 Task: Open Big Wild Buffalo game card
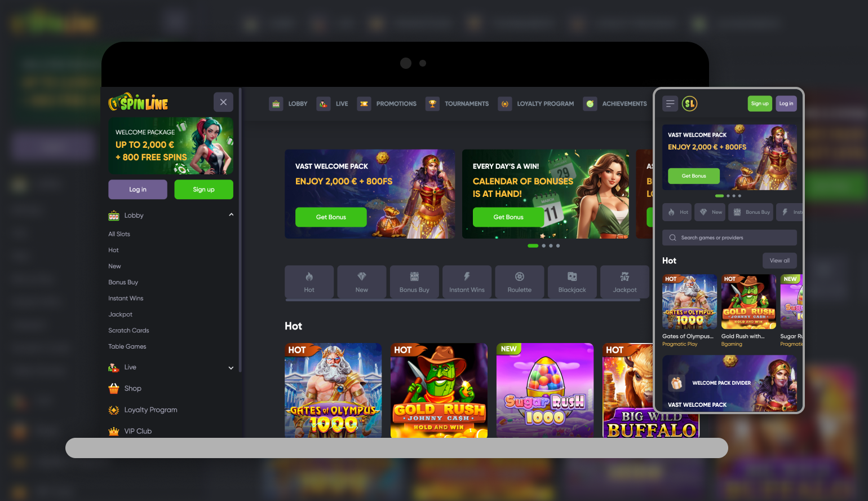[x=628, y=390]
